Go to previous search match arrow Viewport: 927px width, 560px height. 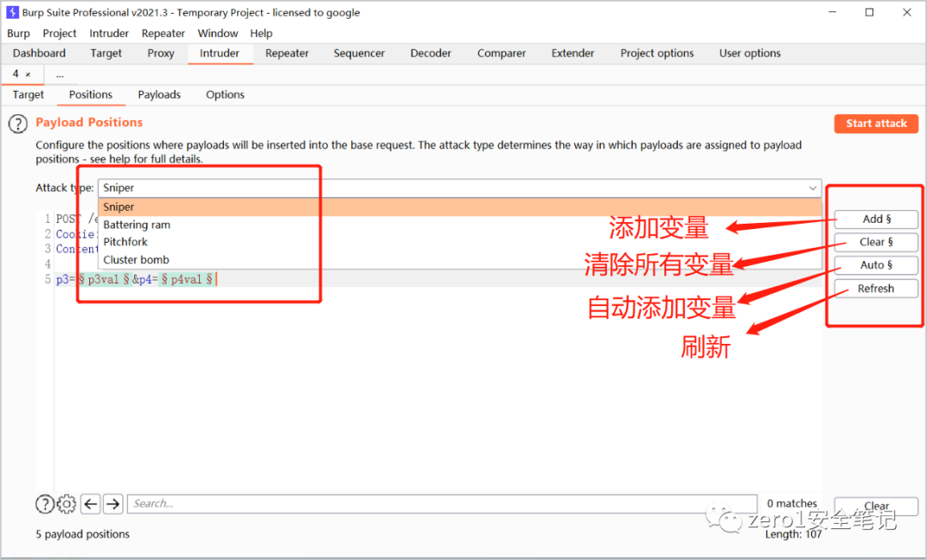pyautogui.click(x=90, y=504)
